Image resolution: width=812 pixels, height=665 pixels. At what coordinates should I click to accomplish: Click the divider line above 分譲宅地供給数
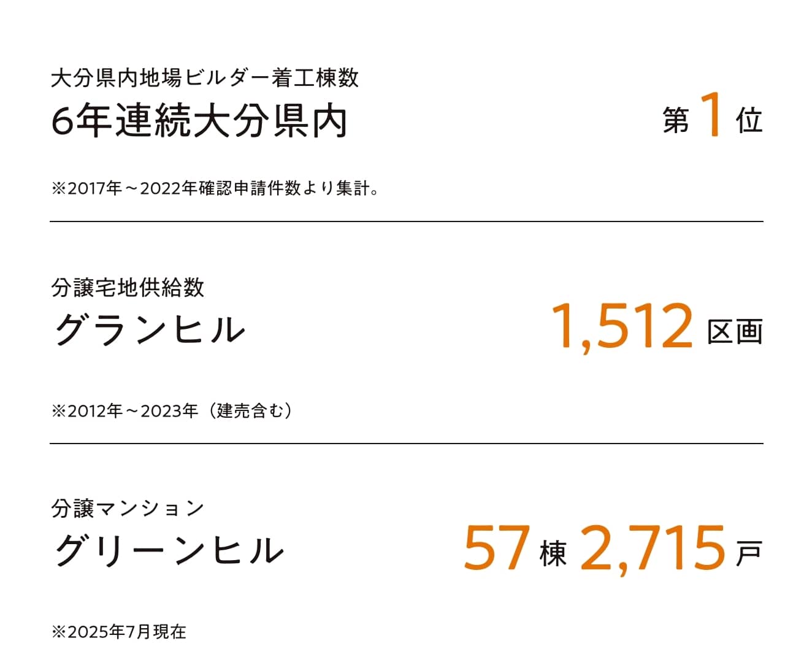406,221
